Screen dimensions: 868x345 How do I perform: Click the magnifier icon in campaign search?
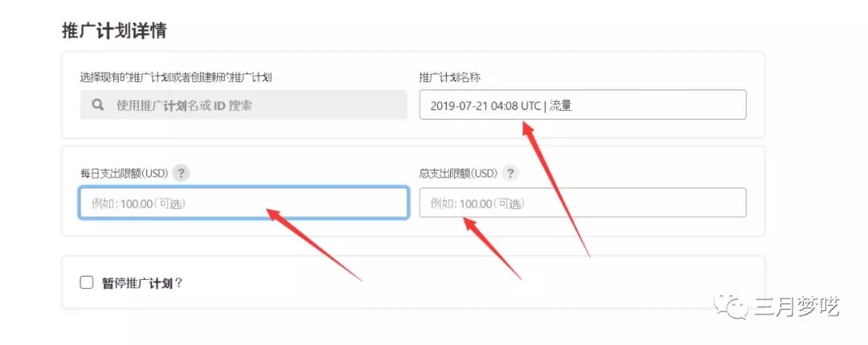tap(98, 105)
